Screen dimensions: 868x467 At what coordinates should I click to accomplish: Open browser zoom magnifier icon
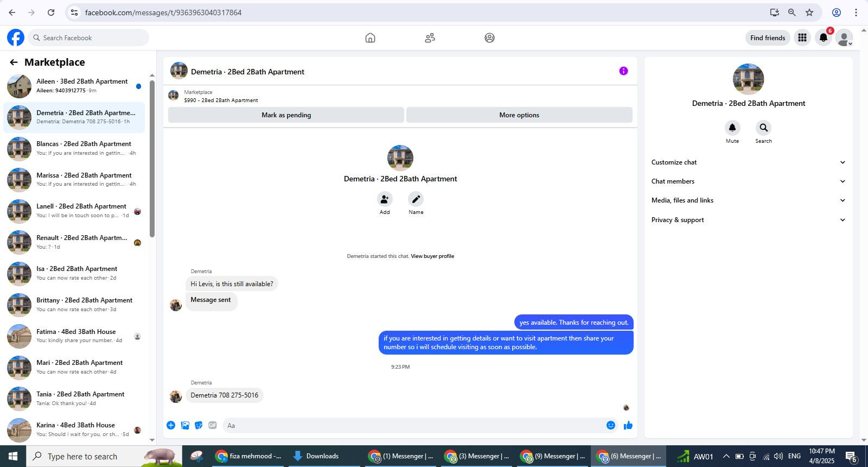(792, 12)
